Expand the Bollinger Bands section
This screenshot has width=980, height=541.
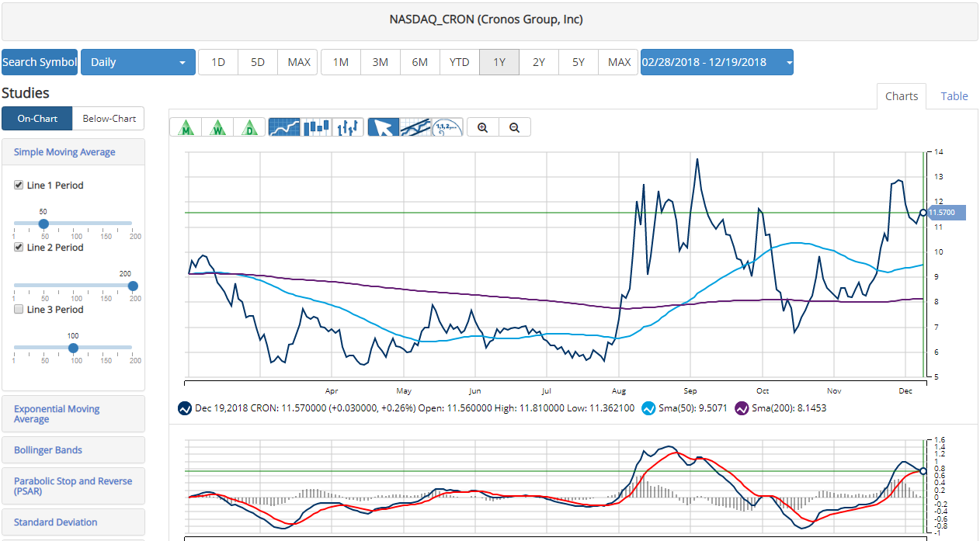click(x=73, y=450)
